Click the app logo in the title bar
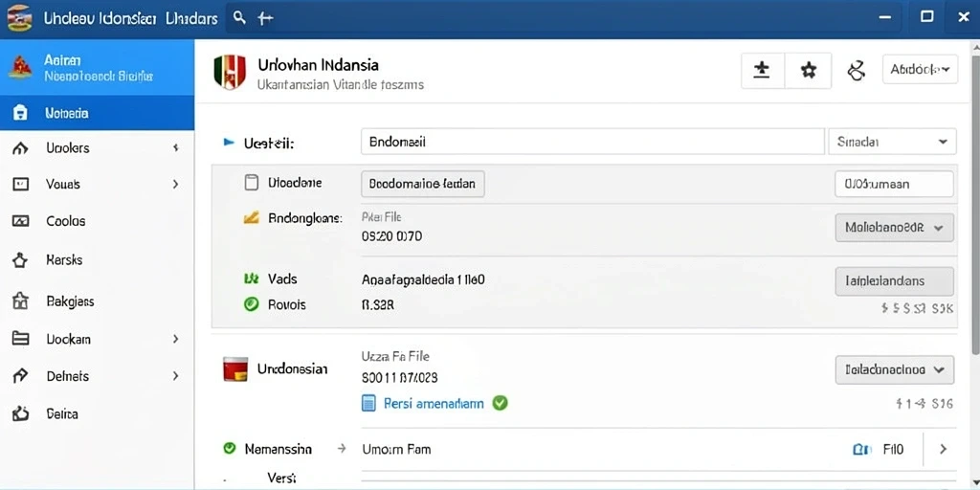The image size is (980, 490). pyautogui.click(x=20, y=17)
